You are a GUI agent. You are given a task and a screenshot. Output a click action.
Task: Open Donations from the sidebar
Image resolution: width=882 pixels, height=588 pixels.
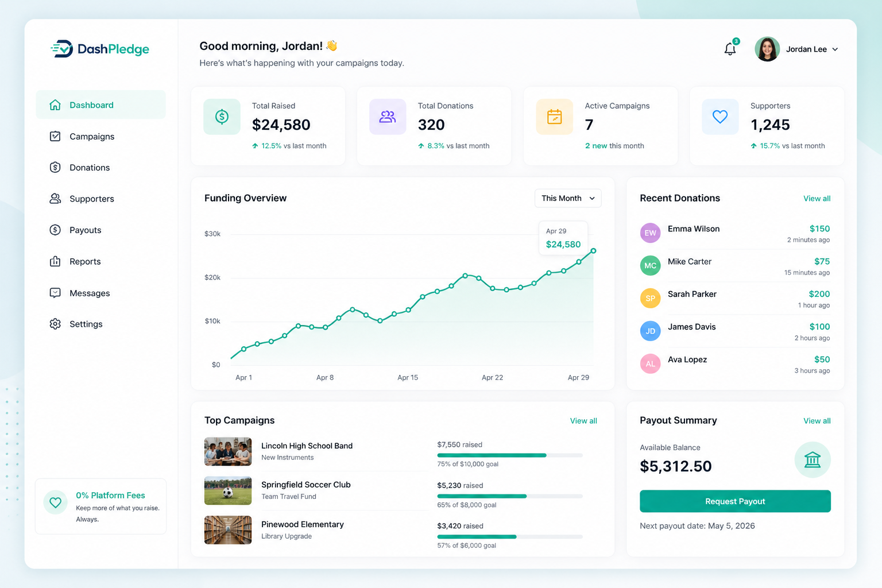[x=100, y=167]
